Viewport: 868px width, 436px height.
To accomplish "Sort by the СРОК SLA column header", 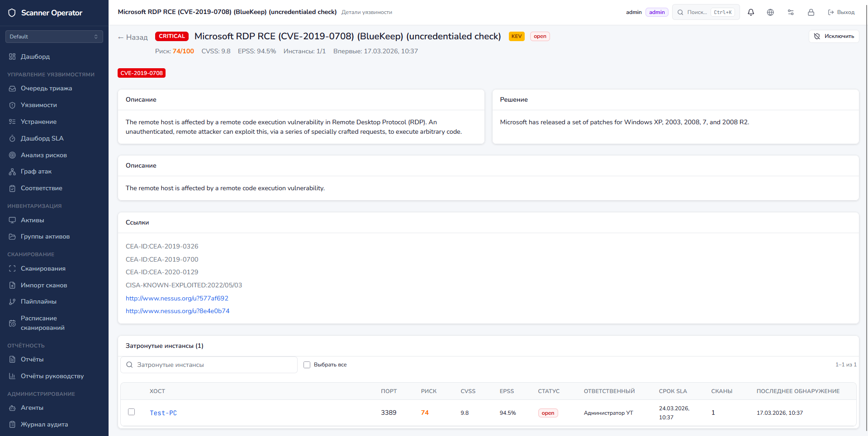I will click(673, 391).
